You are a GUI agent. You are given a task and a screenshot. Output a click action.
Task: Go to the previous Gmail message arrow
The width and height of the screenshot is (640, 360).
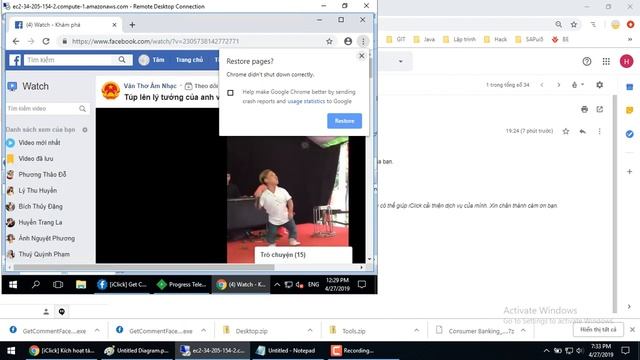(542, 85)
